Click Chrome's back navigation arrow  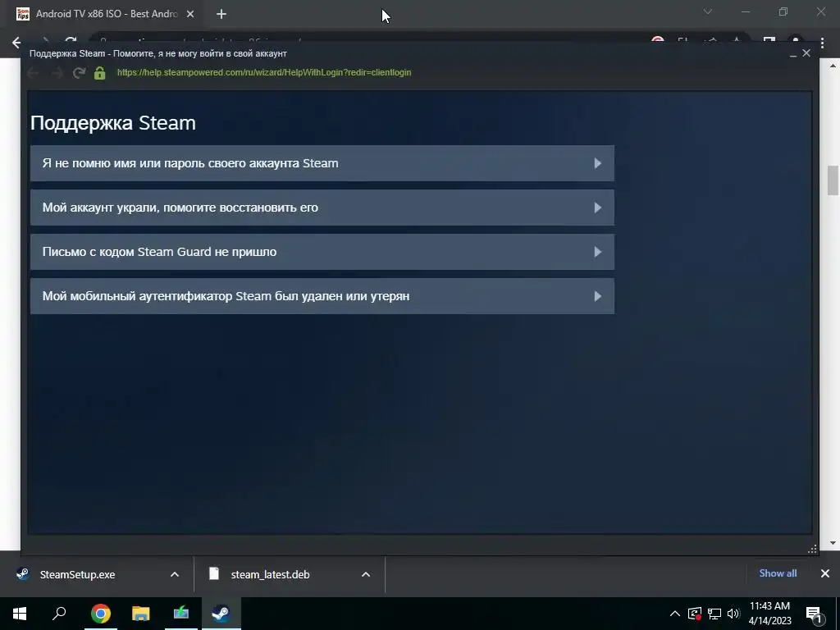pos(16,43)
